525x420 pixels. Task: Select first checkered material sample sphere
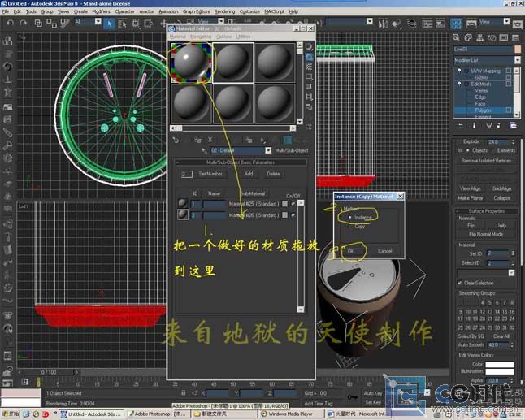(x=191, y=63)
